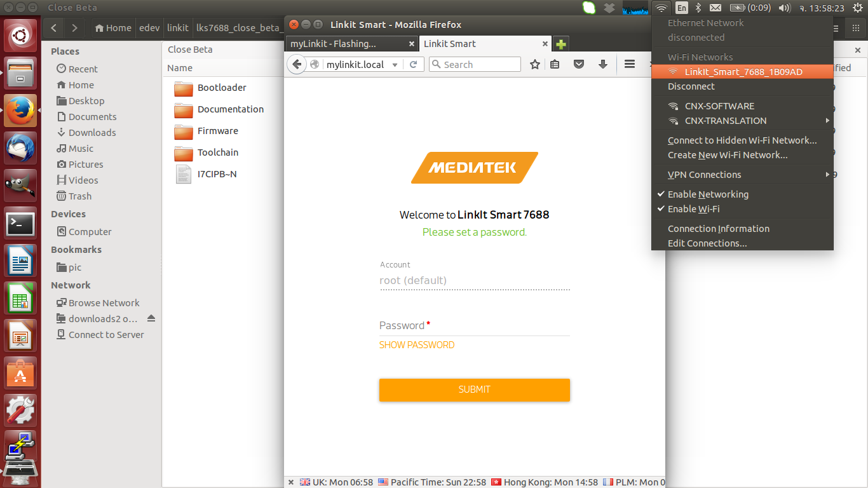This screenshot has width=868, height=488.
Task: Go back in Firefox
Action: [297, 64]
